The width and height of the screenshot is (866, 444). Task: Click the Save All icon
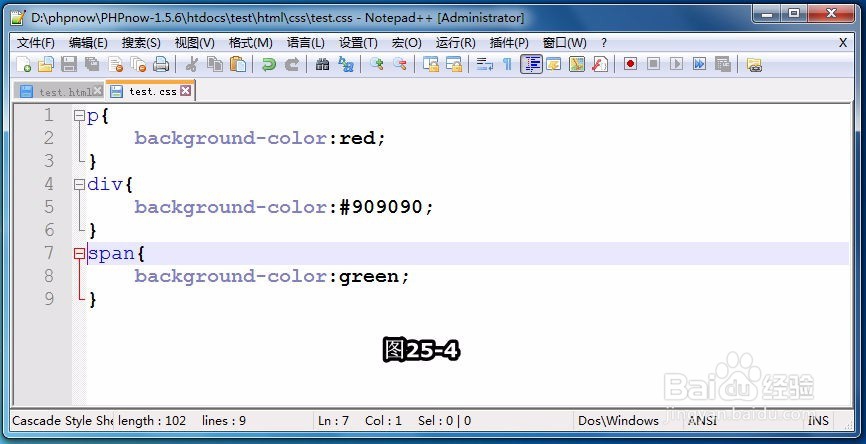click(92, 65)
